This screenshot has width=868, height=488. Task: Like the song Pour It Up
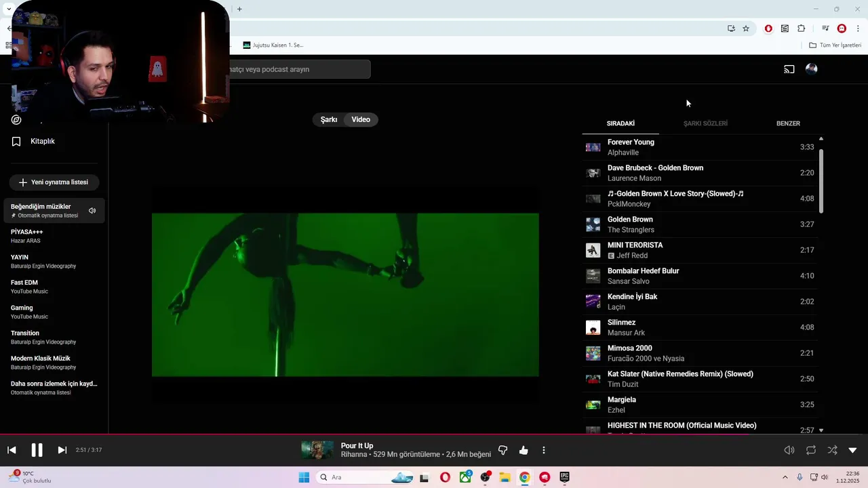[524, 450]
